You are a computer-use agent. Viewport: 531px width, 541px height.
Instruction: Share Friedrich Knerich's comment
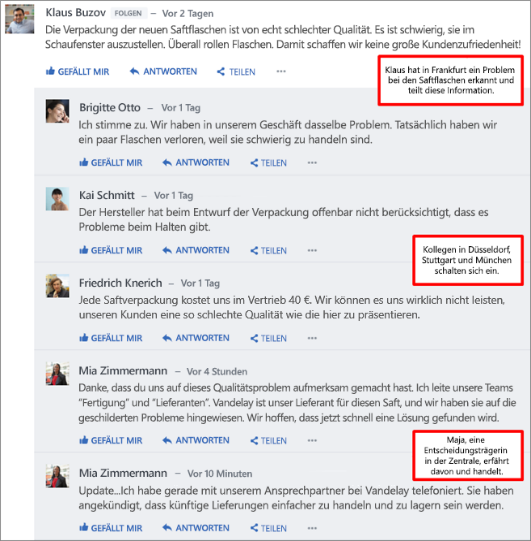tap(268, 338)
